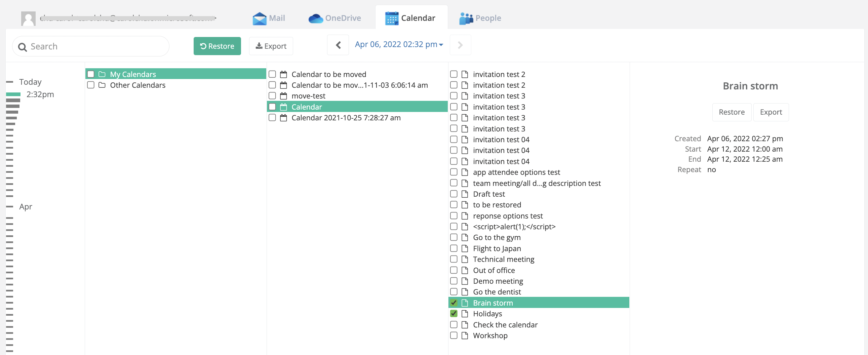Open the Apr 06, 2022 02:32 pm date dropdown

click(399, 44)
